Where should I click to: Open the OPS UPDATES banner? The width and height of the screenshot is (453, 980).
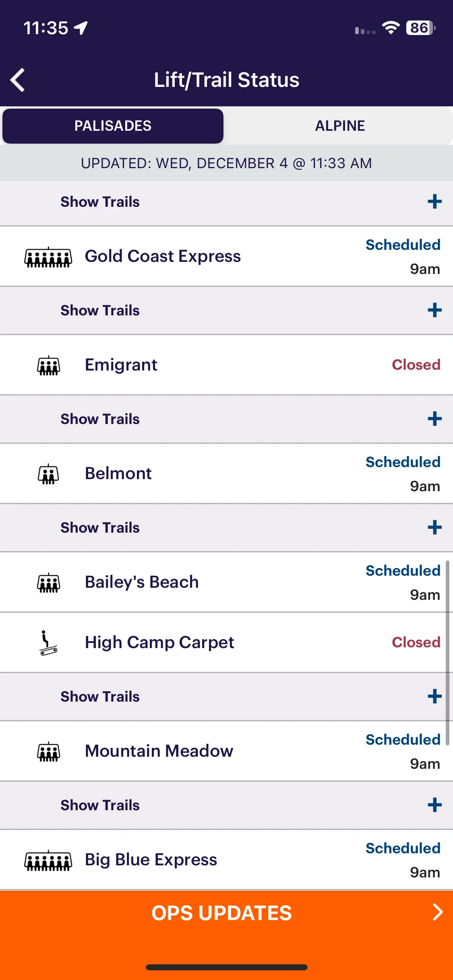(226, 913)
